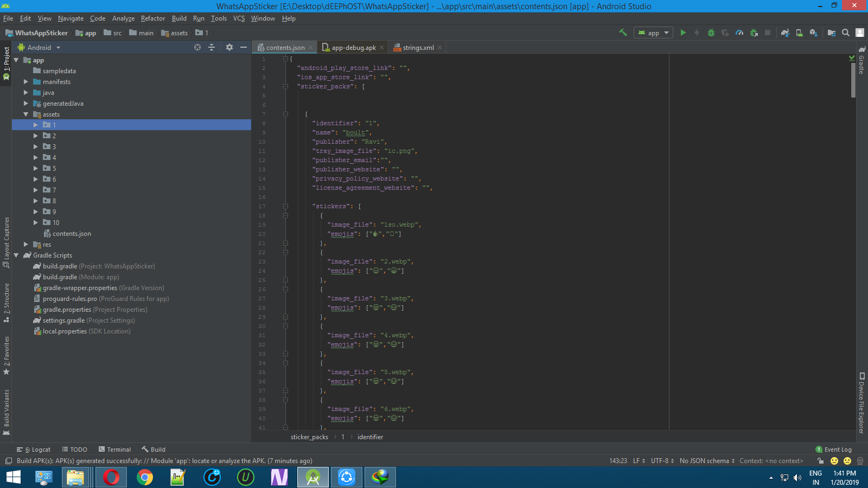Open the Build tool window
The image size is (868, 488).
click(154, 450)
